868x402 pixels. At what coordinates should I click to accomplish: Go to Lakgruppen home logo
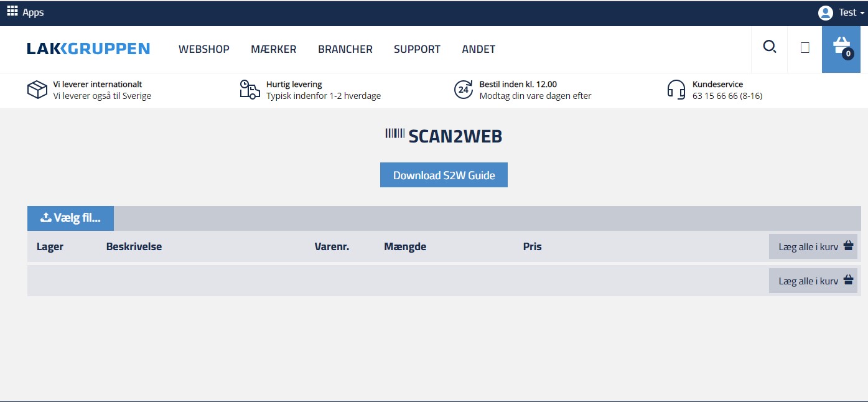(88, 49)
